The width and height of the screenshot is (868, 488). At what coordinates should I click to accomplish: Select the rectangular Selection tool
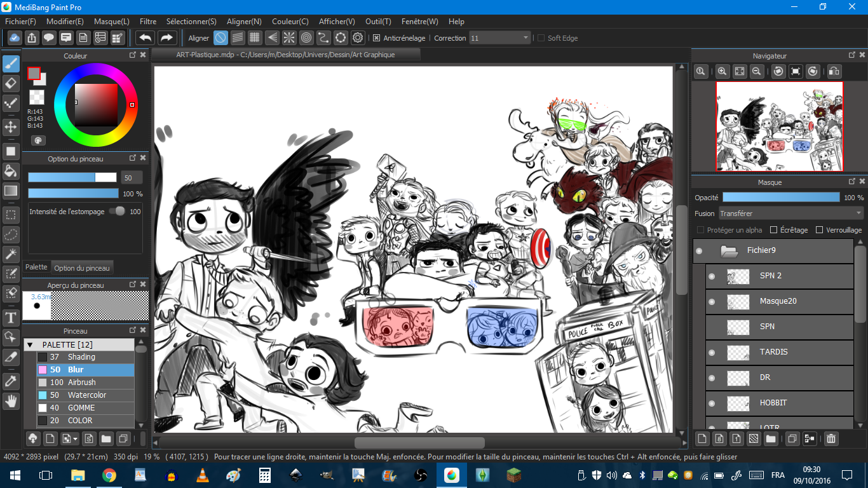click(x=11, y=214)
